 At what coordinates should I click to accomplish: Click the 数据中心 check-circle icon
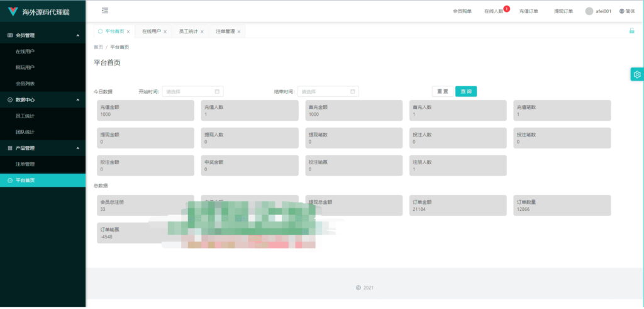pyautogui.click(x=10, y=100)
